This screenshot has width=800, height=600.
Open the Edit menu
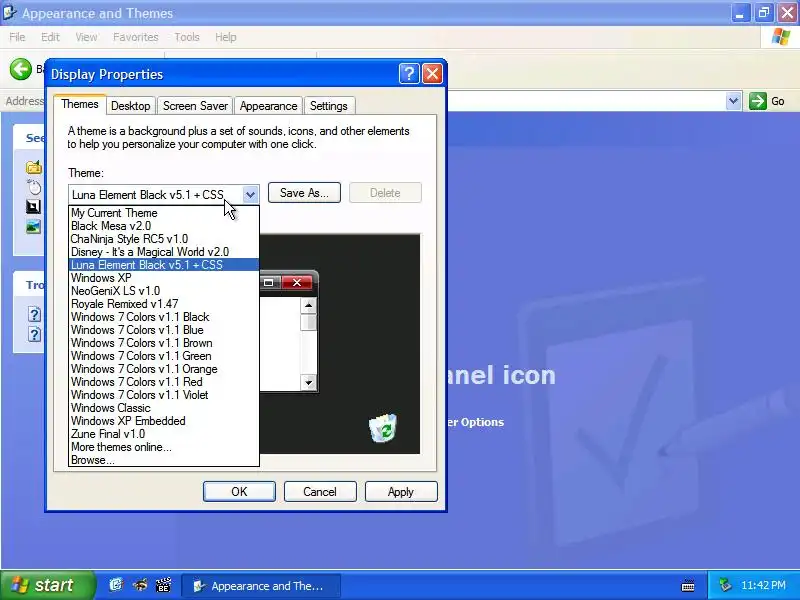click(x=50, y=37)
